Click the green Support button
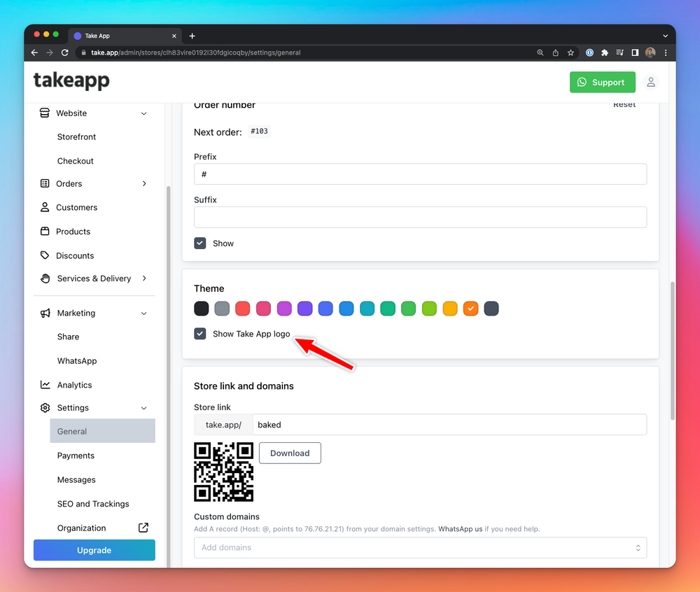This screenshot has height=592, width=700. 602,82
